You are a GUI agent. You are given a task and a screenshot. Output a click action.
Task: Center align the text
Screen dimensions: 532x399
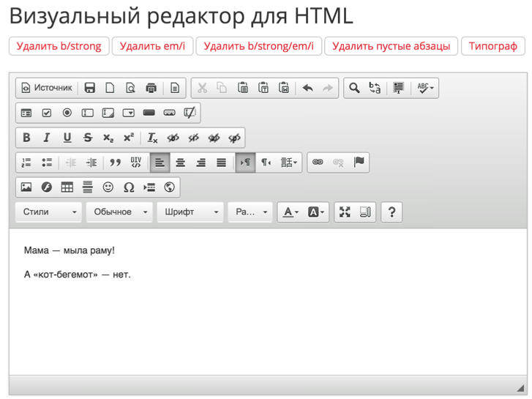[x=180, y=163]
